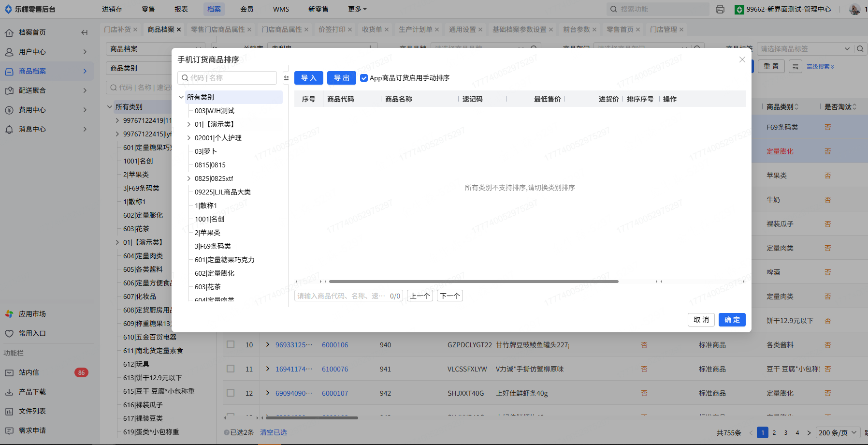Screen dimensions: 868x445
Task: Open the 零售 menu
Action: click(x=148, y=9)
